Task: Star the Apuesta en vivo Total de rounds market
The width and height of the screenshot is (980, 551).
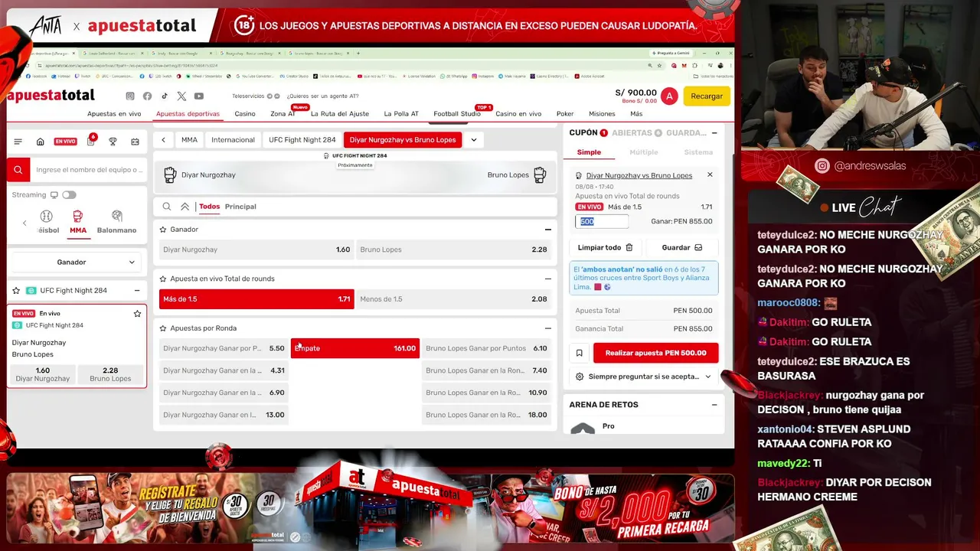Action: click(x=163, y=279)
